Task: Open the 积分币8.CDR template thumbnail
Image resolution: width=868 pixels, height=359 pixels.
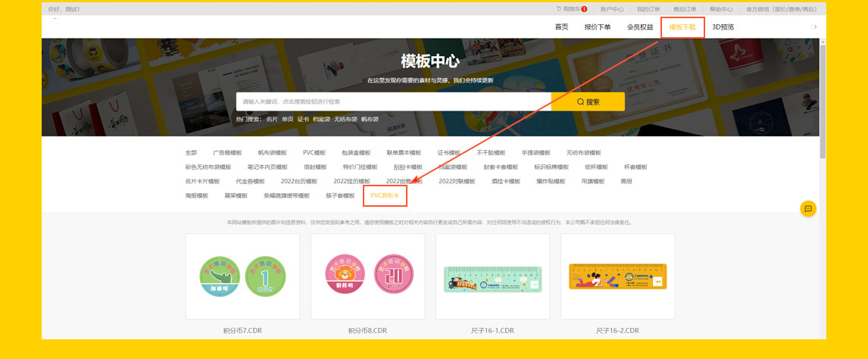Action: (367, 276)
